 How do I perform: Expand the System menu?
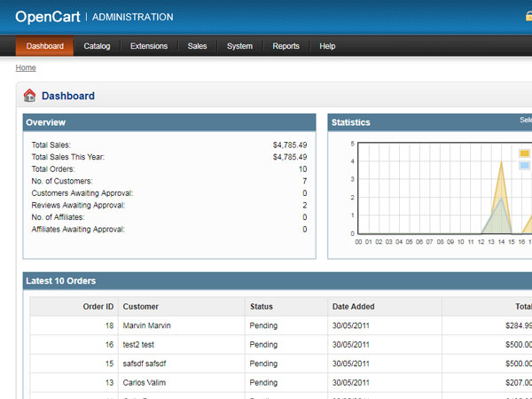tap(239, 46)
